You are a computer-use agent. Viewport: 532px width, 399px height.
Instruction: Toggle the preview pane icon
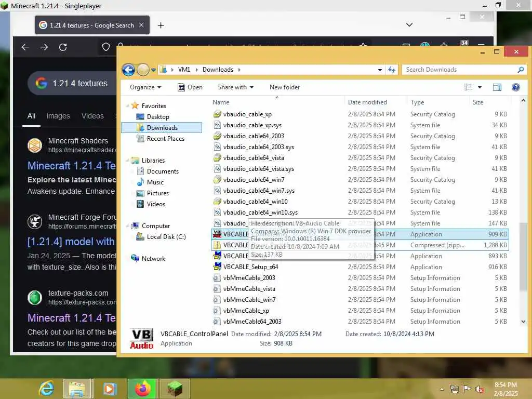coord(497,87)
